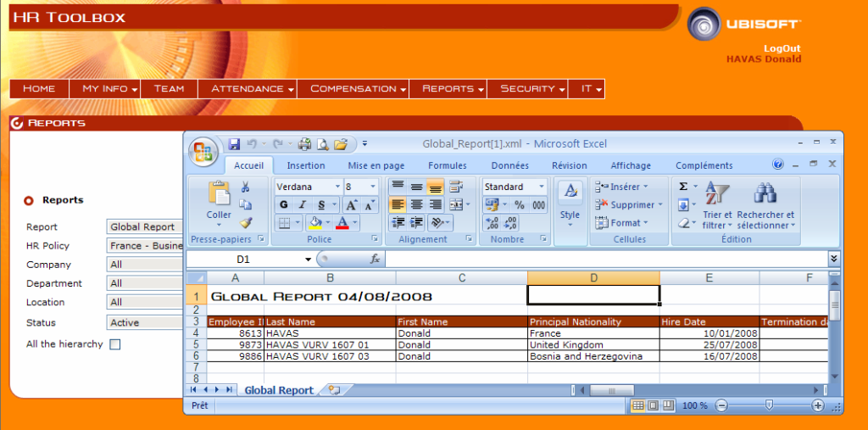This screenshot has height=430, width=868.
Task: Open the Style gallery dropdown
Action: click(x=570, y=206)
